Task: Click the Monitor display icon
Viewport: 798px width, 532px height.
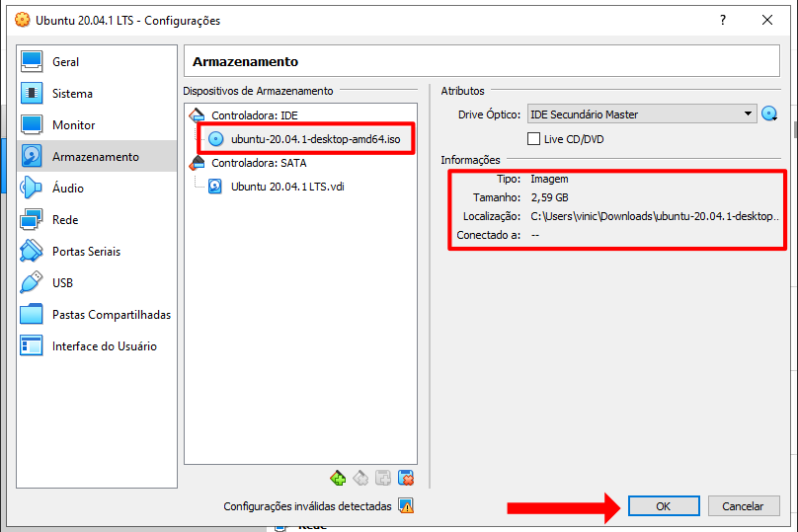Action: tap(32, 124)
